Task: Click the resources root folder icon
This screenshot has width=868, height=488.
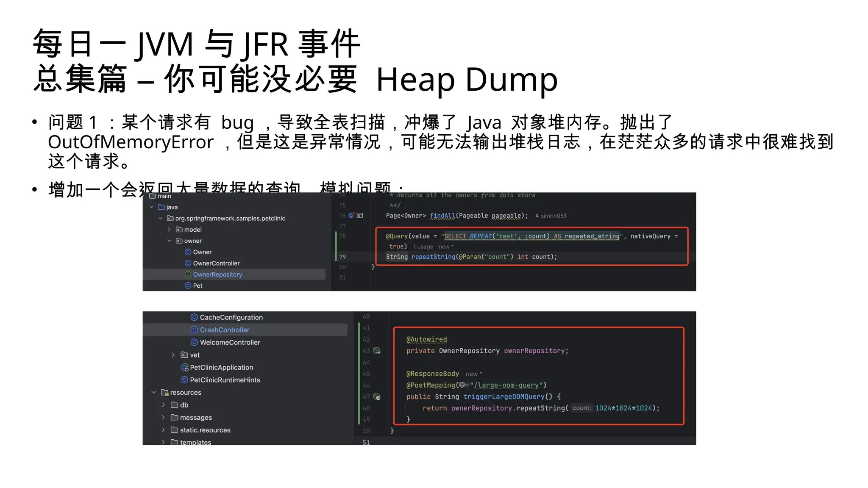Action: click(165, 393)
